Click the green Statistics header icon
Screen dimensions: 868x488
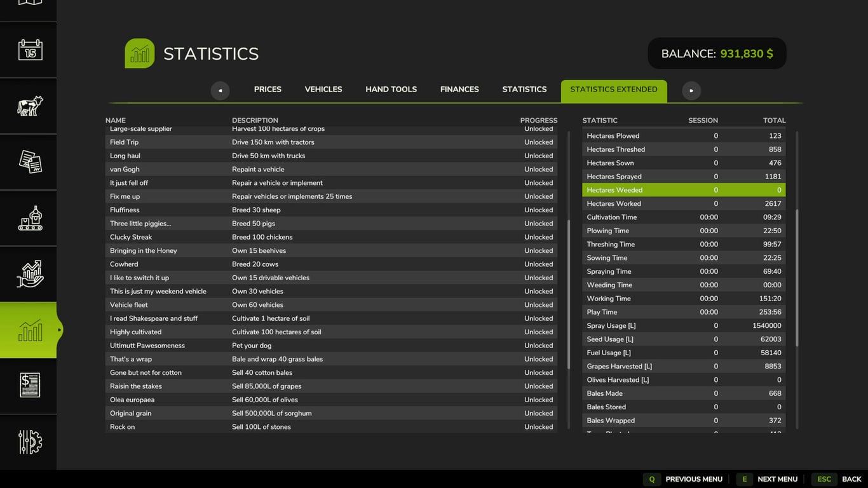[140, 53]
